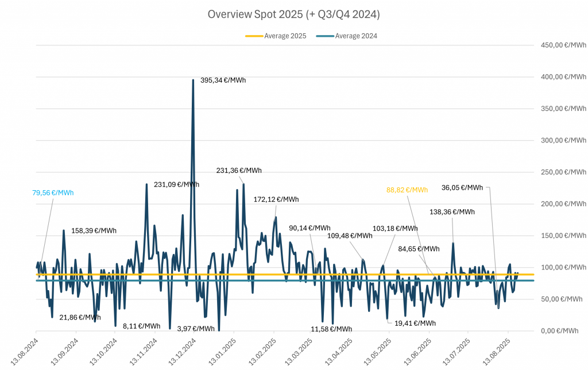Click the yellow Average 2025 legend line swatch
This screenshot has width=588, height=370.
pyautogui.click(x=254, y=36)
